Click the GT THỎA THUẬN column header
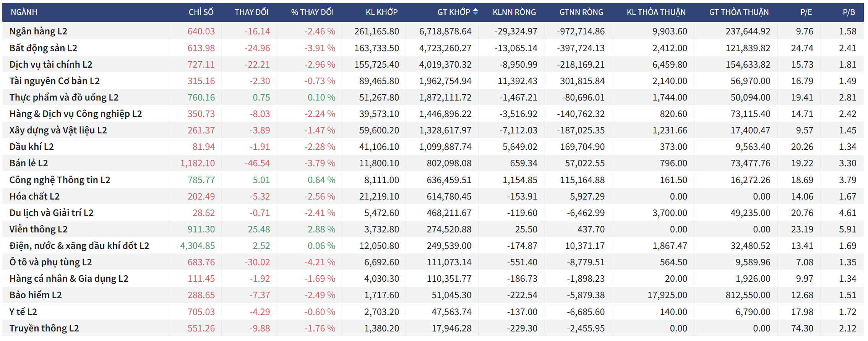 pyautogui.click(x=739, y=12)
